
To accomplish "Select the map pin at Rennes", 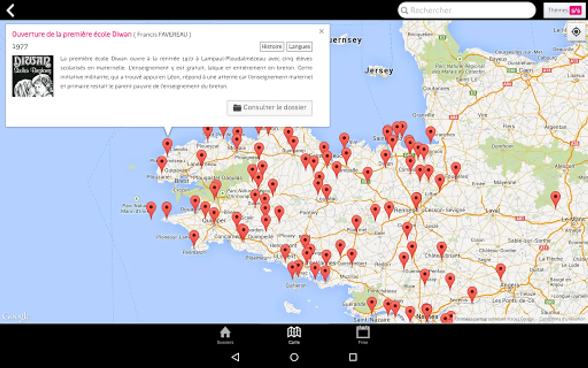I will point(416,201).
